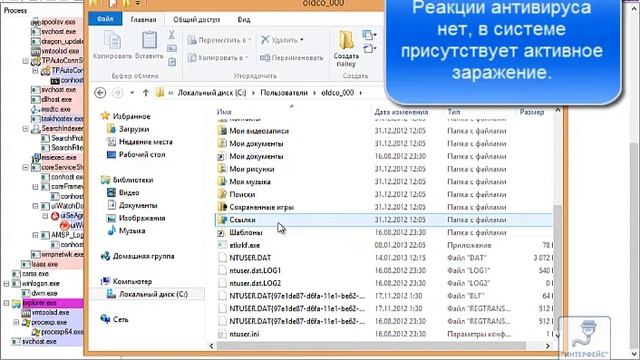Select the Ссылки folder
The image size is (640, 360).
tap(384, 220)
